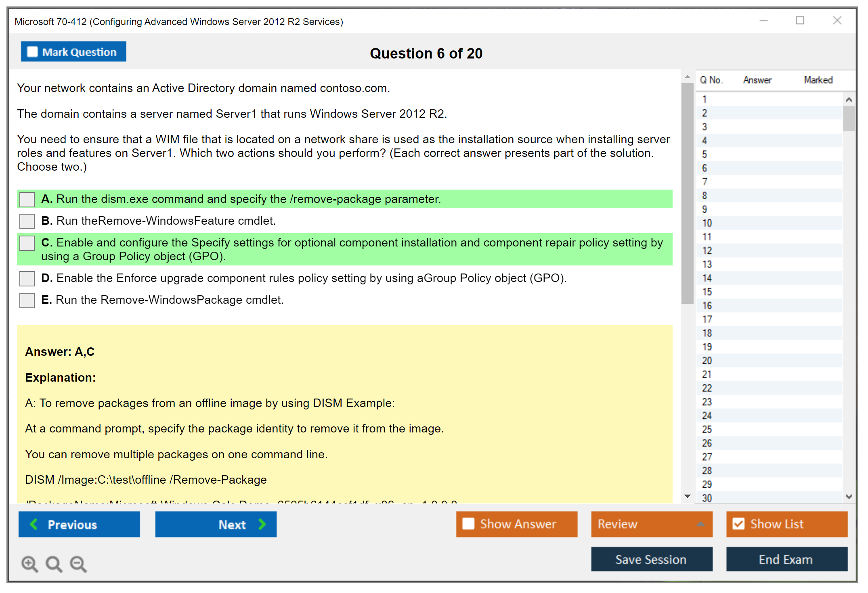Image resolution: width=868 pixels, height=593 pixels.
Task: Click the Answer column header
Action: [x=757, y=80]
